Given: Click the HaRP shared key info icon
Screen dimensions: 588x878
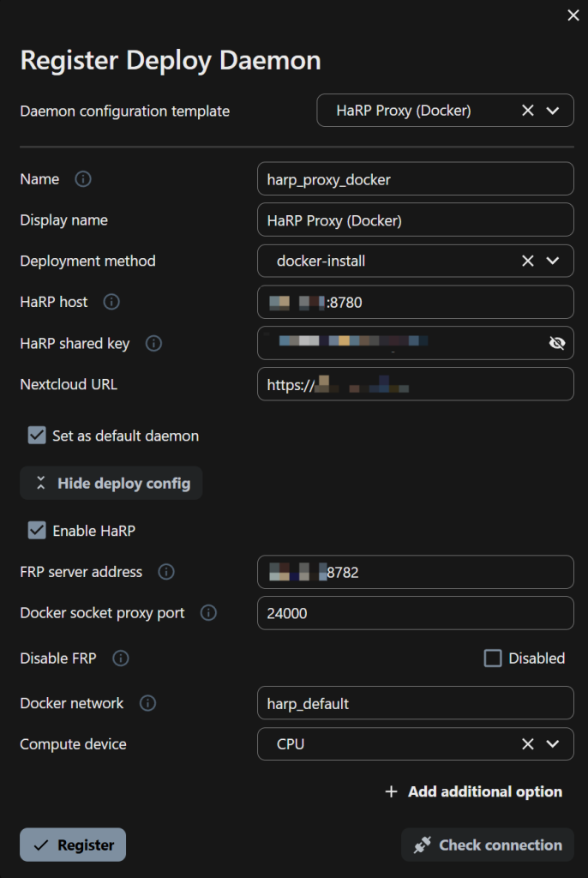Looking at the screenshot, I should (x=153, y=343).
